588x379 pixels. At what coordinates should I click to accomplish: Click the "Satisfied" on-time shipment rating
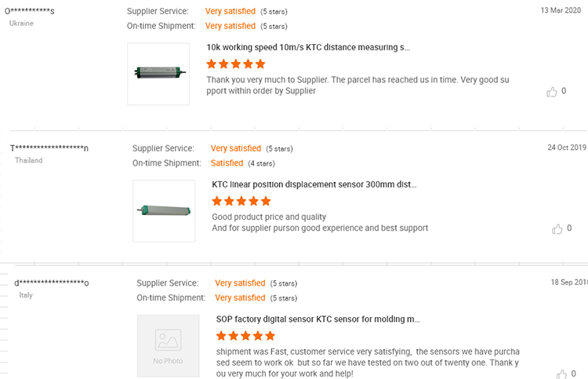[227, 163]
